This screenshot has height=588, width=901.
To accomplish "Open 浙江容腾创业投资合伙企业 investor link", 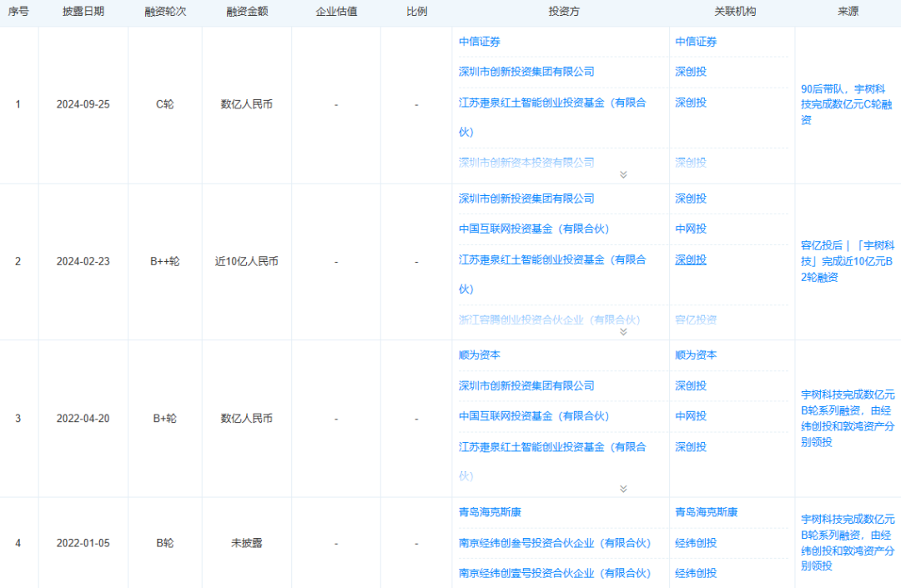I will [x=549, y=319].
